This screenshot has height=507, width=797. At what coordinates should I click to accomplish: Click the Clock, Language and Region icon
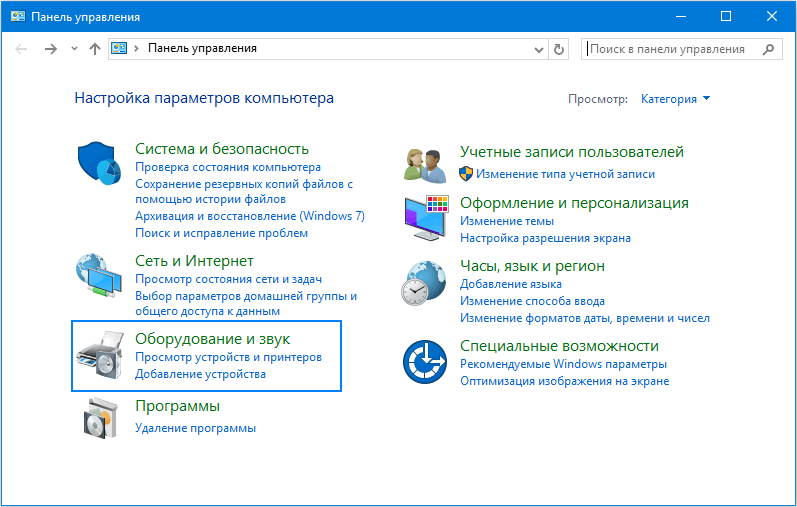424,285
